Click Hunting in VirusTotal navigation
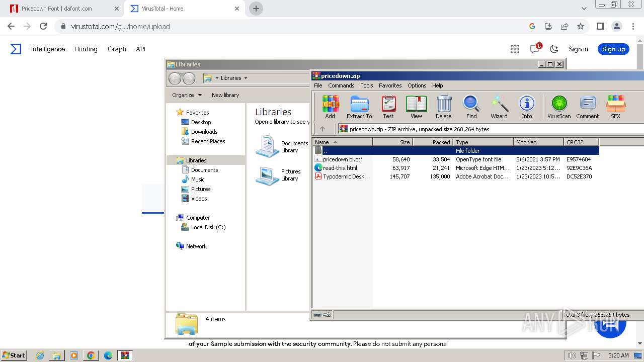The width and height of the screenshot is (644, 362). tap(86, 49)
